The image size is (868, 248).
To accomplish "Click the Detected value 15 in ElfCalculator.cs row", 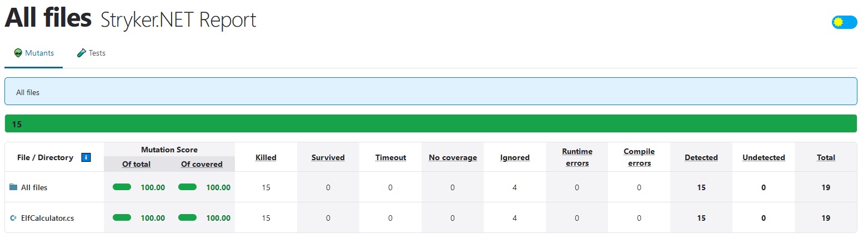I will 701,218.
